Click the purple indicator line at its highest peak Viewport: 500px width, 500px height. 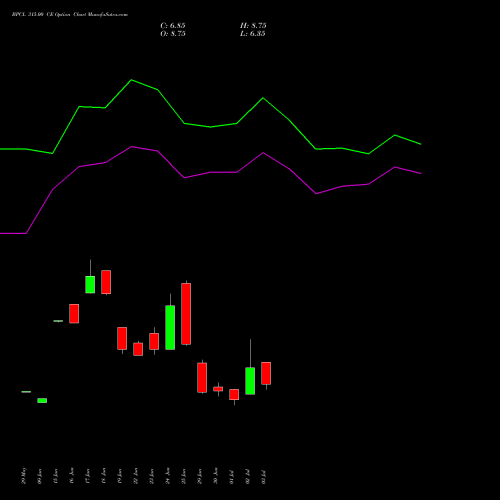coord(132,146)
